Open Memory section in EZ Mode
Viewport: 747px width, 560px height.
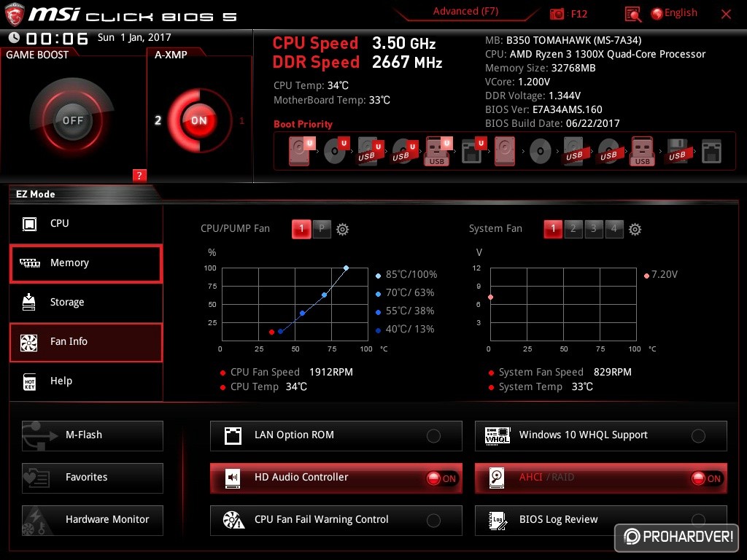point(86,262)
